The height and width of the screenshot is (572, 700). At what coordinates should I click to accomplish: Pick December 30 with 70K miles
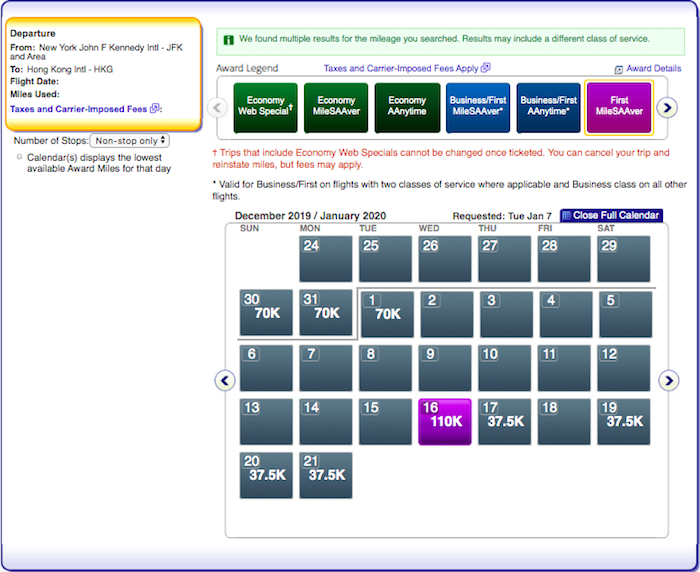tap(266, 313)
